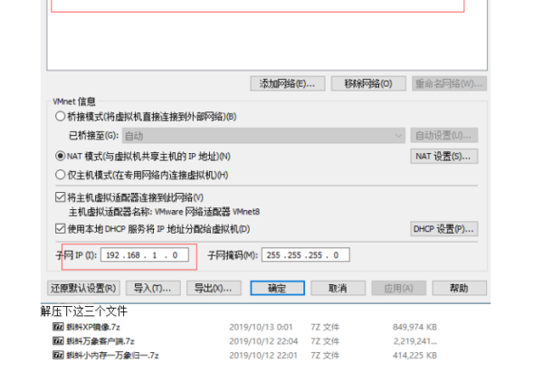Select the NAT 模式 radio button
Image resolution: width=543 pixels, height=392 pixels.
click(x=61, y=157)
